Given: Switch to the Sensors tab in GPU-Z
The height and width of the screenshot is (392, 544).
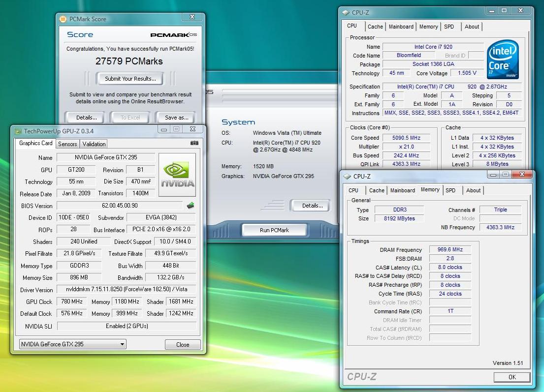Looking at the screenshot, I should click(67, 144).
